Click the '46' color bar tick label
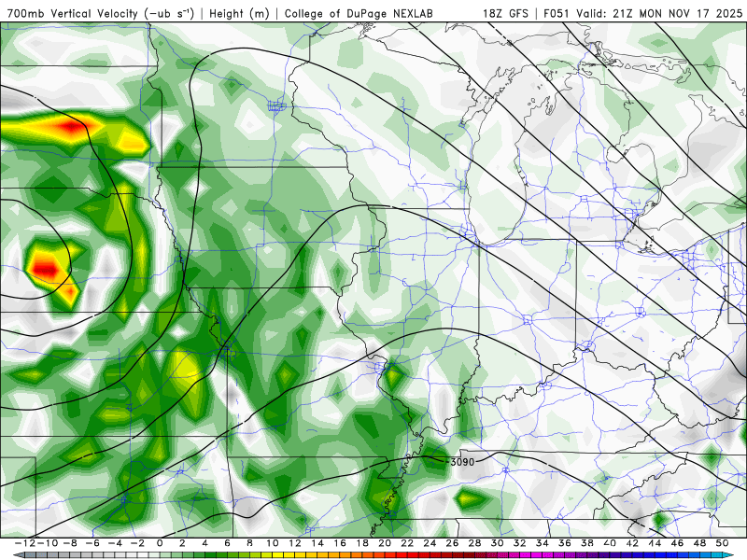The height and width of the screenshot is (560, 747). click(x=677, y=543)
